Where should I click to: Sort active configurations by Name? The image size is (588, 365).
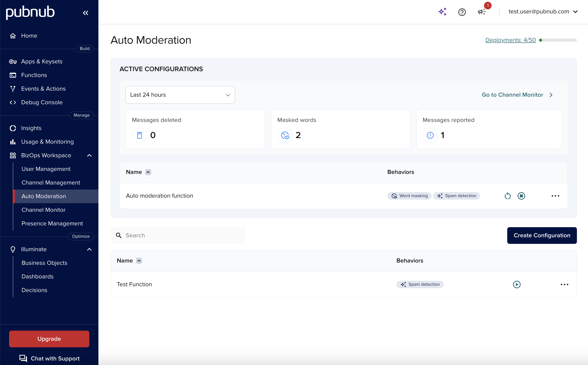[148, 172]
